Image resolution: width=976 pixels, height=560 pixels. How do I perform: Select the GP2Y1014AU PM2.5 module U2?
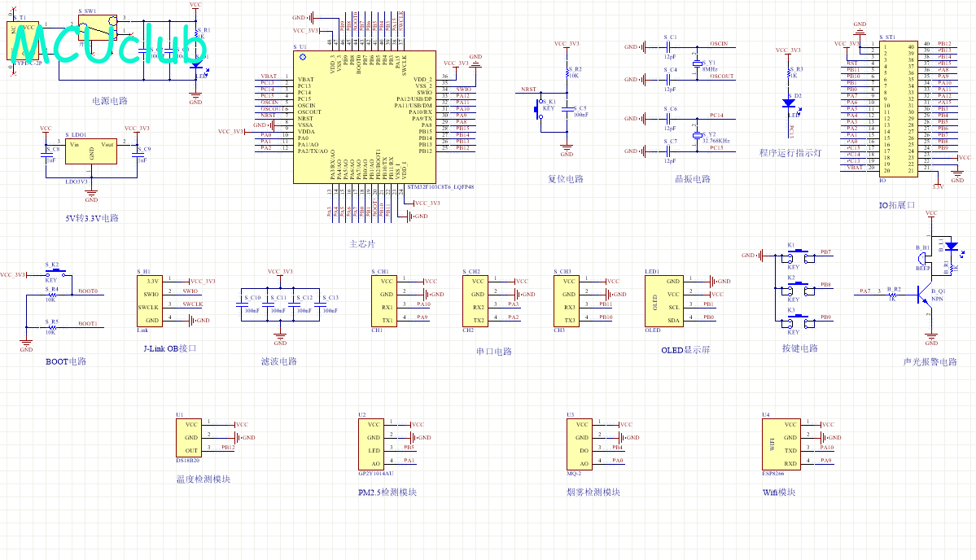pyautogui.click(x=371, y=444)
